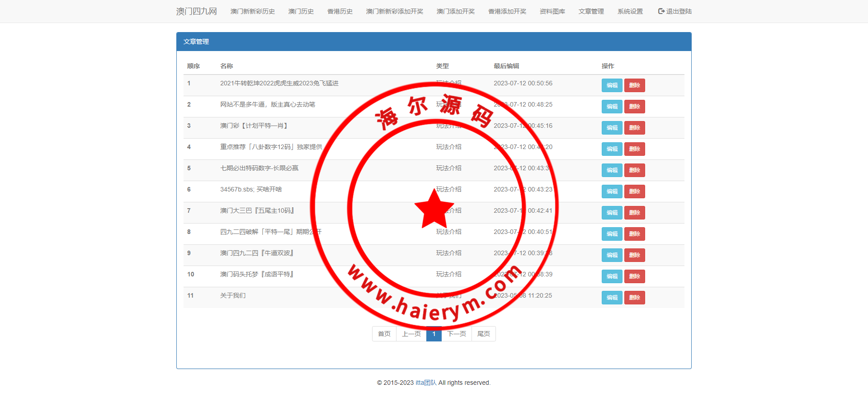Screen dimensions: 868x411
Task: Edit the 关于我们 article
Action: (612, 298)
